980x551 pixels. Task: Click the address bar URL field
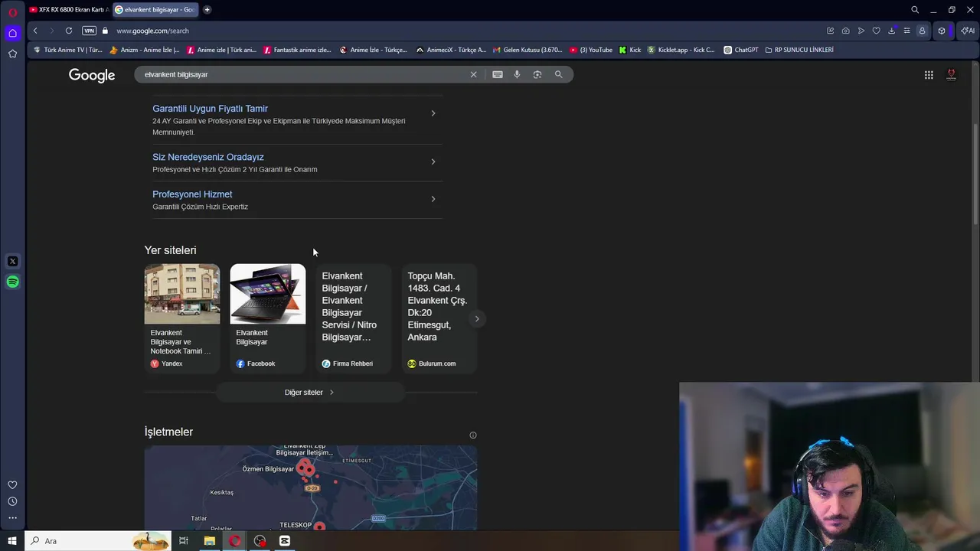[459, 31]
